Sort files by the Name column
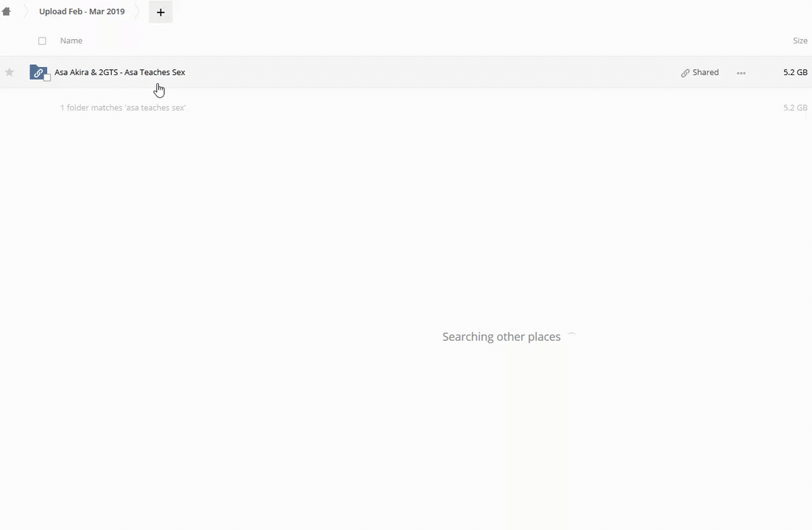The image size is (812, 530). 71,40
